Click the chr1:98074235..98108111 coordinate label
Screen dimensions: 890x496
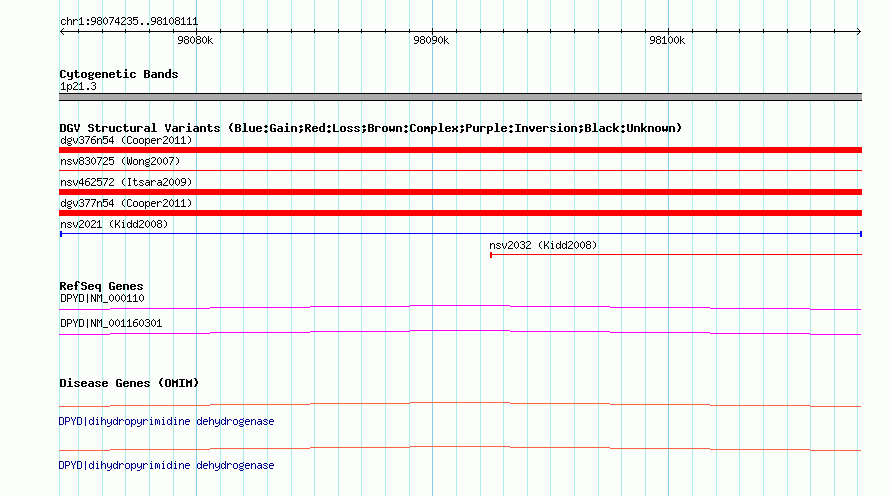pyautogui.click(x=129, y=22)
